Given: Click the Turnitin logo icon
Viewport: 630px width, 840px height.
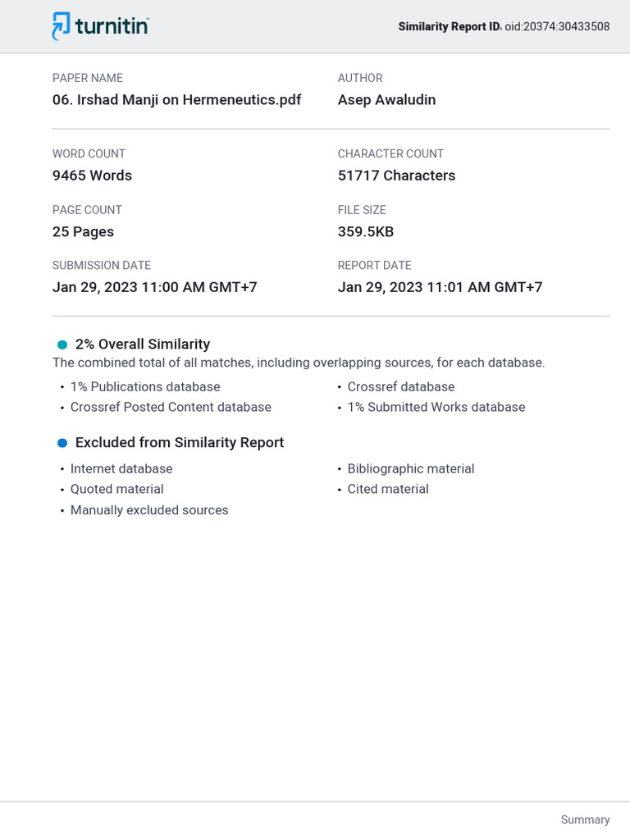Looking at the screenshot, I should (x=61, y=25).
